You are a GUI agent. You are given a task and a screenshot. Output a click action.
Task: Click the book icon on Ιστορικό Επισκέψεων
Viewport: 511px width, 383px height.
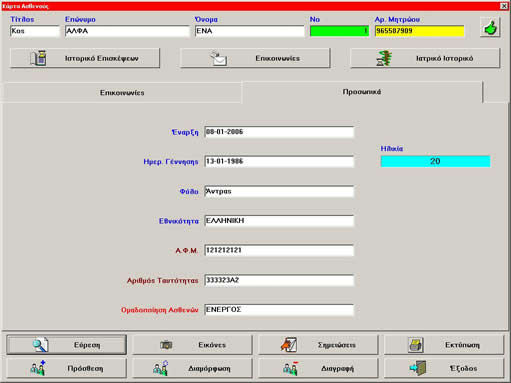click(x=39, y=58)
